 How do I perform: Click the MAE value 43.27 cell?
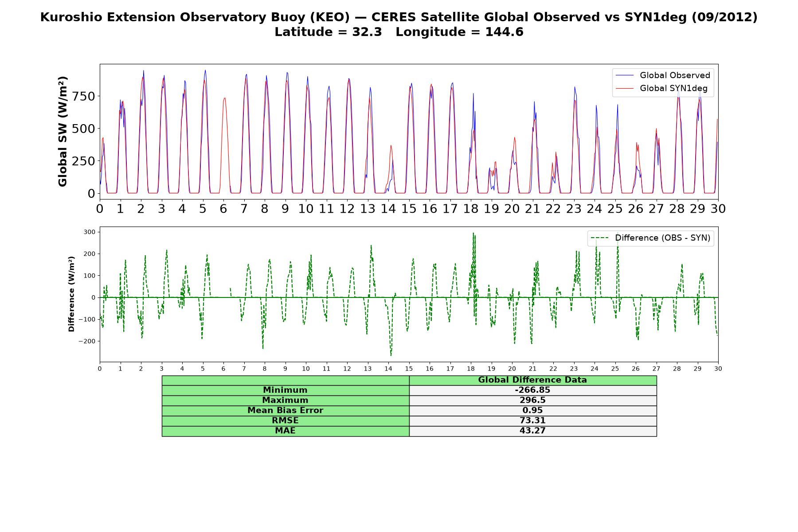click(532, 431)
